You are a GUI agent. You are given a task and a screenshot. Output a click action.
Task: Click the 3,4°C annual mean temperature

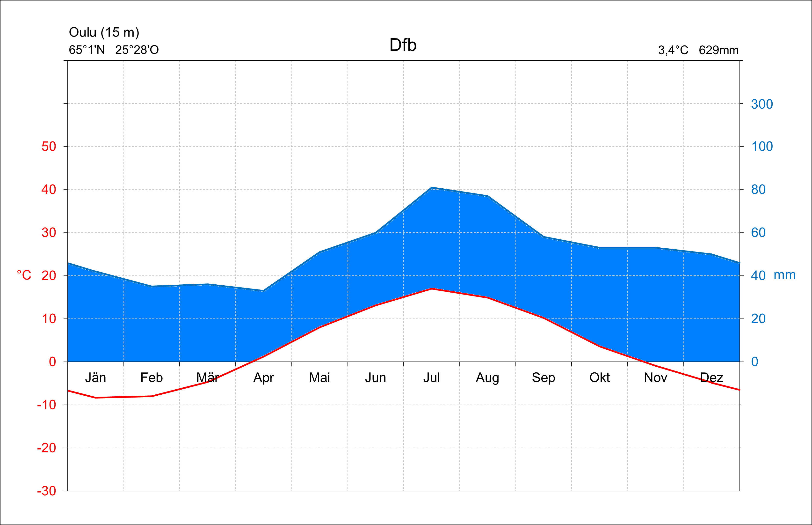(673, 51)
